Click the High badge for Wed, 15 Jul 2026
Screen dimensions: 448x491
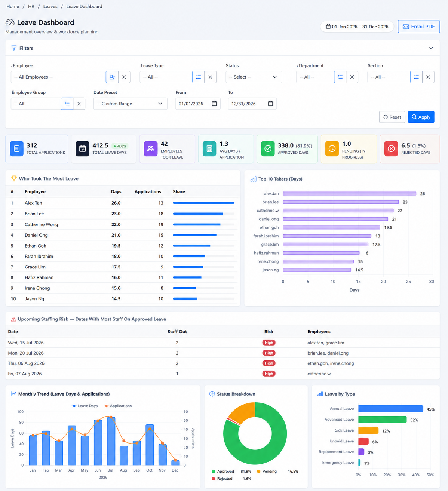(x=269, y=343)
